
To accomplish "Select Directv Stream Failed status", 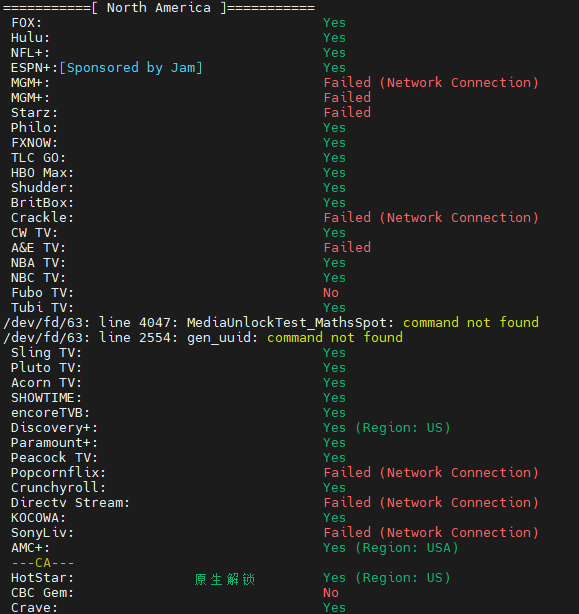I will tap(431, 503).
